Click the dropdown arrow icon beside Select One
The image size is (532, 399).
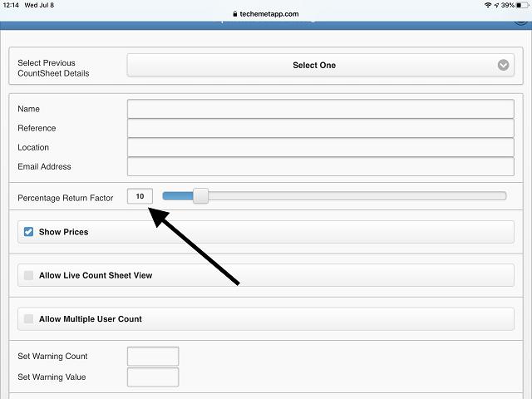(503, 65)
